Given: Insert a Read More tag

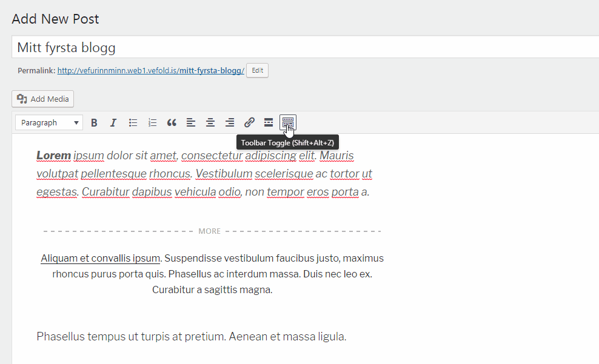Looking at the screenshot, I should click(x=269, y=123).
